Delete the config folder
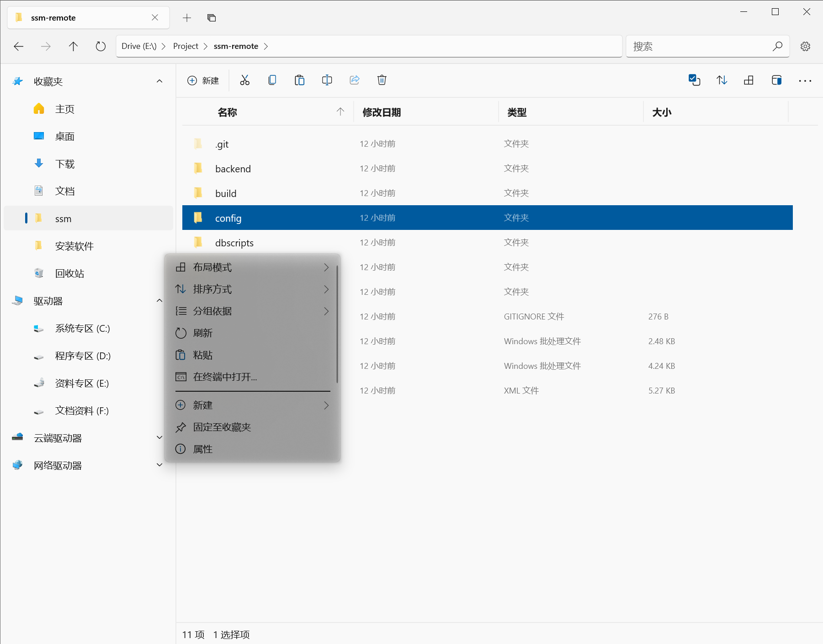The image size is (823, 644). point(382,80)
